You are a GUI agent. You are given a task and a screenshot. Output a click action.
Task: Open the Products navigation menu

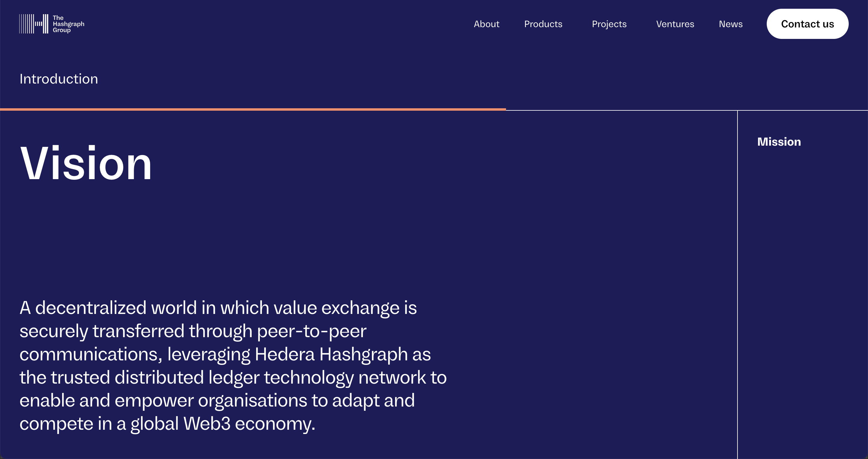coord(543,24)
